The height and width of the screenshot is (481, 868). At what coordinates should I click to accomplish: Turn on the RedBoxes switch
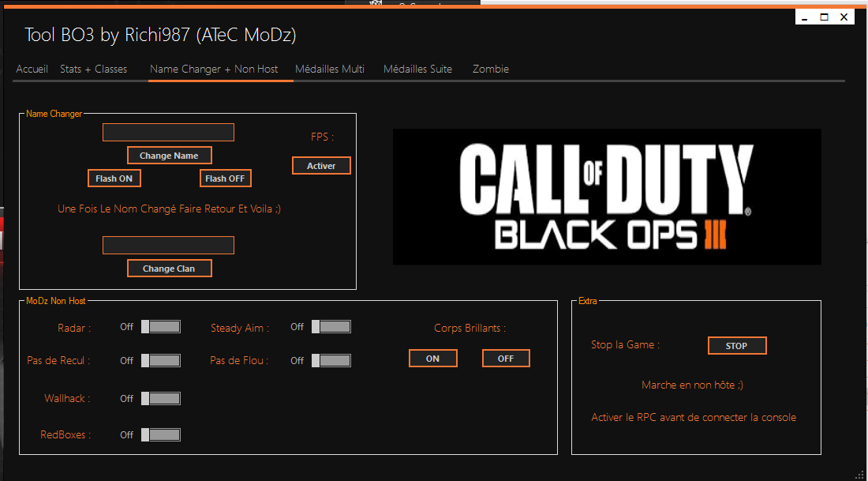coord(160,435)
